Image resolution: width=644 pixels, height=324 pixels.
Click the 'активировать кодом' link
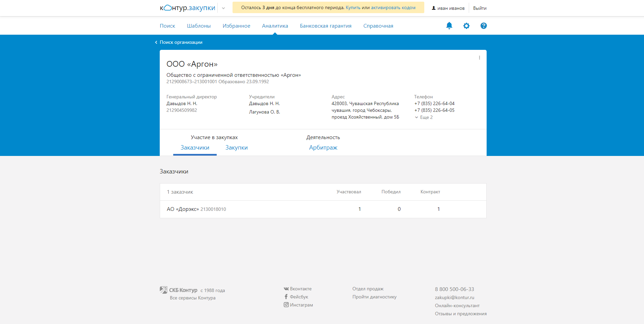point(393,7)
